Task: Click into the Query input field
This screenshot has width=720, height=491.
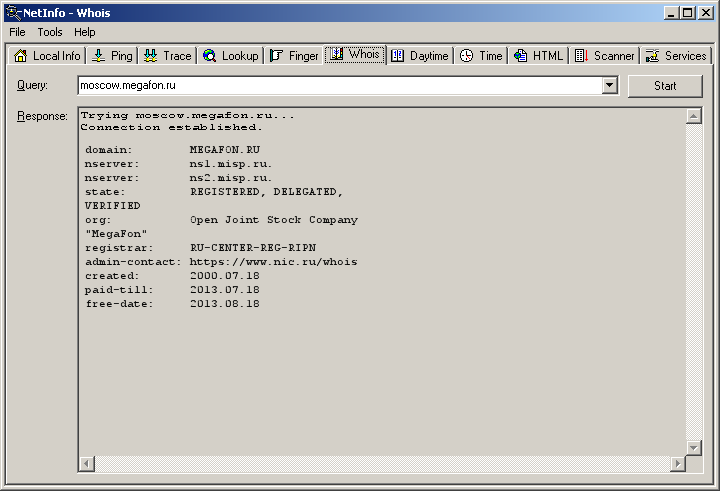Action: click(340, 85)
